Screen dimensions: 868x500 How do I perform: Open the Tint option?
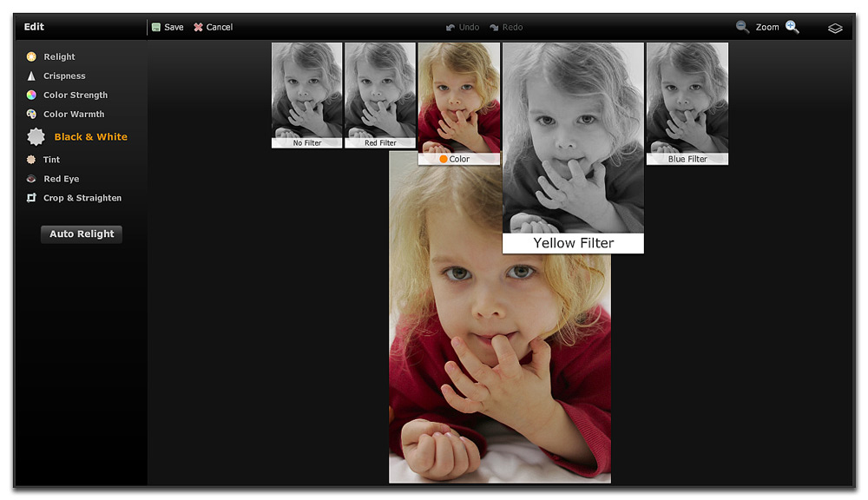51,160
